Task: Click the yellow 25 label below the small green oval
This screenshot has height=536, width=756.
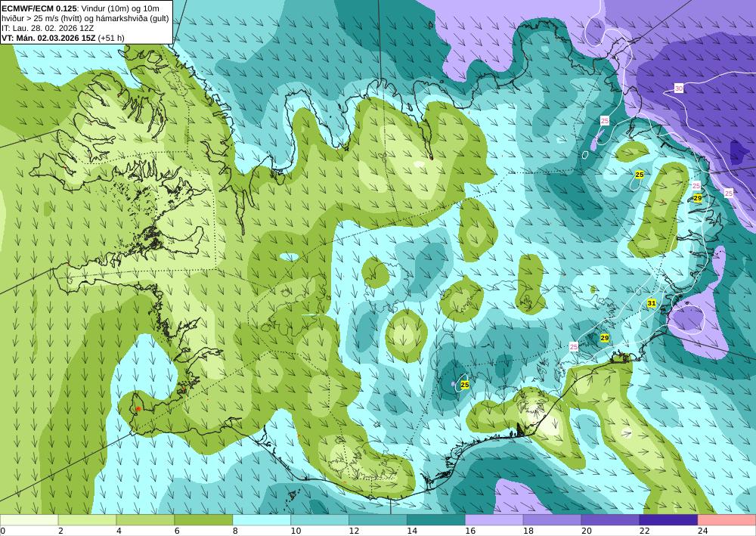Action: 640,175
